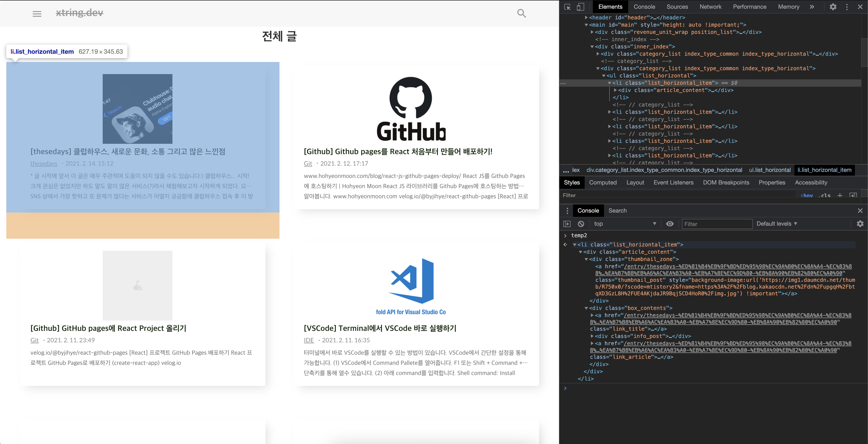Screen dimensions: 868x444
Task: Open the blog hamburger menu
Action: tap(37, 14)
